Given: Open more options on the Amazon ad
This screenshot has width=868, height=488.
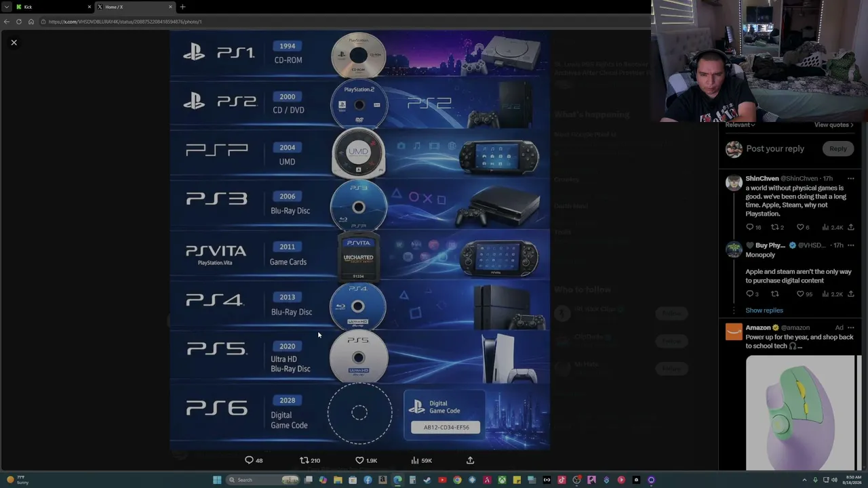Looking at the screenshot, I should (850, 328).
